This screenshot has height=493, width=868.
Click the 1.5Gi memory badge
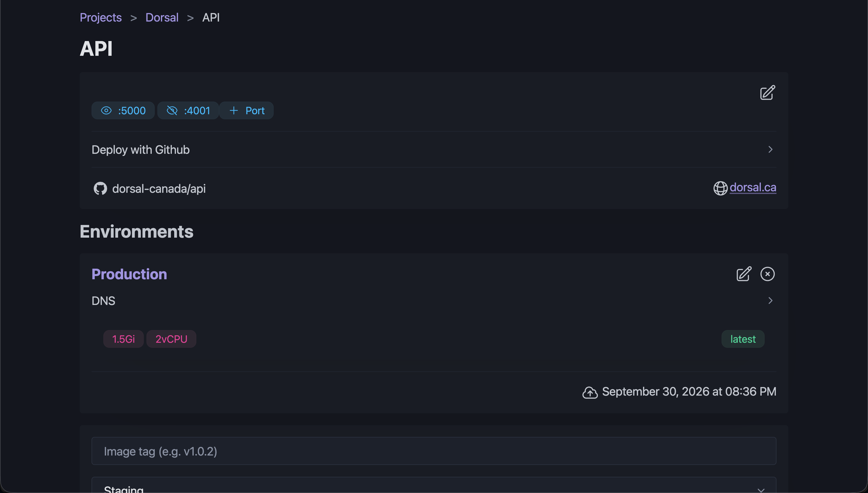(123, 339)
